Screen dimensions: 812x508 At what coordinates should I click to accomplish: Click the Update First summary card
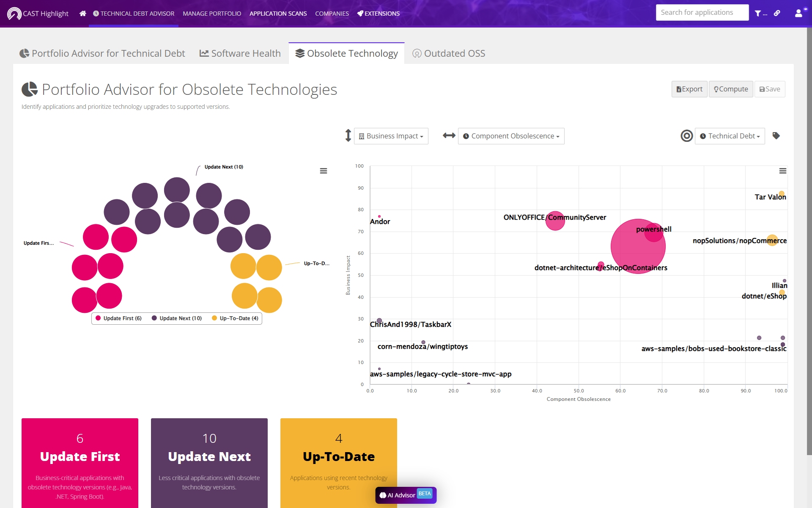[80, 463]
